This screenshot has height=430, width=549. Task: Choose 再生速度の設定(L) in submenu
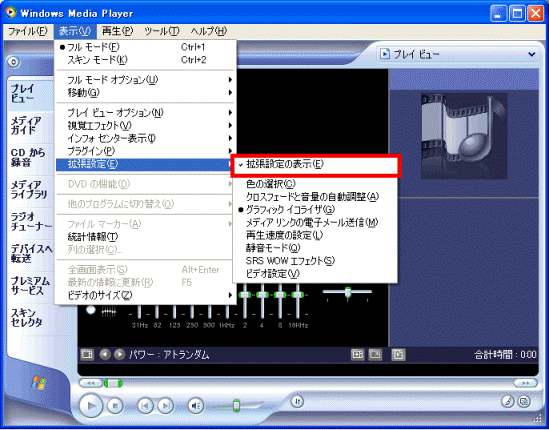(315, 235)
